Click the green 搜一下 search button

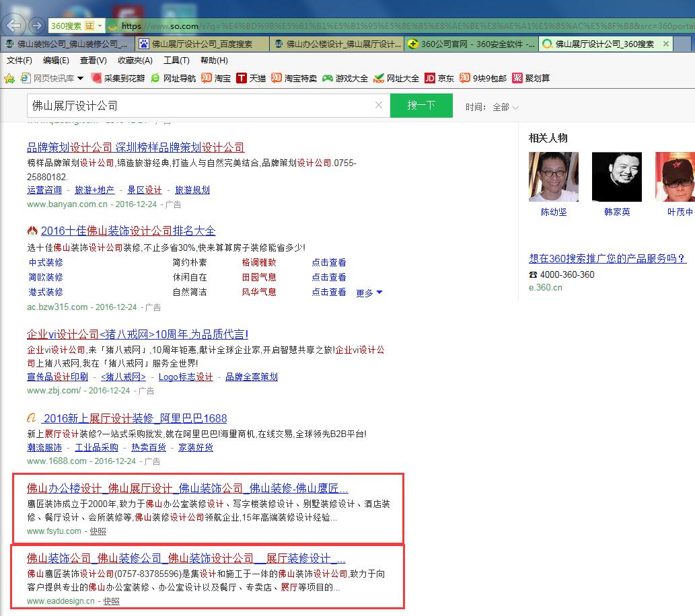pos(421,106)
